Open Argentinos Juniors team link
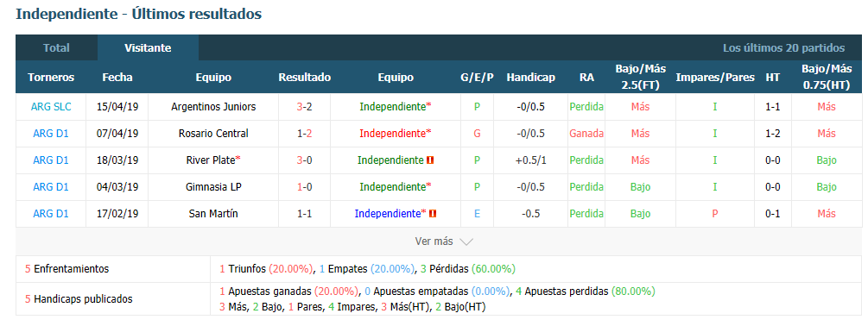The image size is (868, 326). point(213,107)
